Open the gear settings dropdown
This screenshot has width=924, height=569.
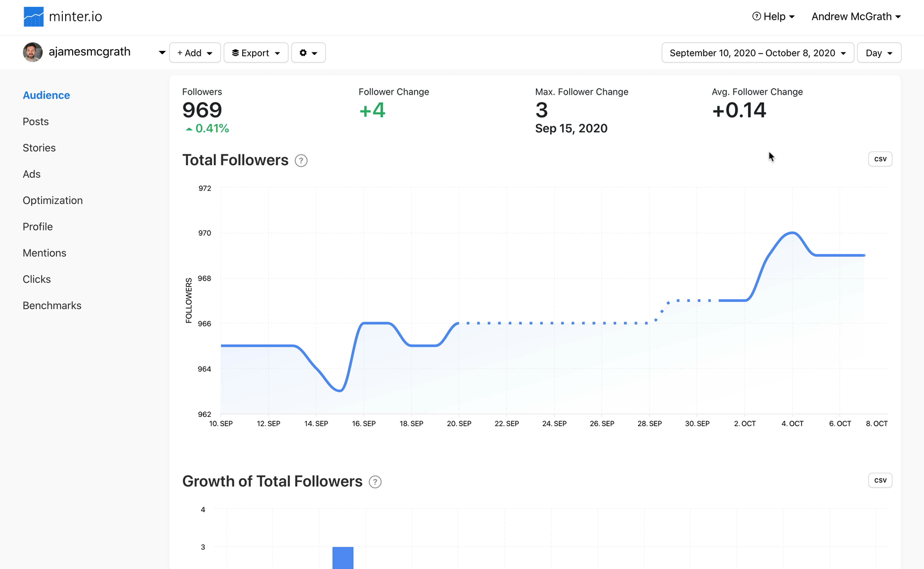tap(308, 53)
